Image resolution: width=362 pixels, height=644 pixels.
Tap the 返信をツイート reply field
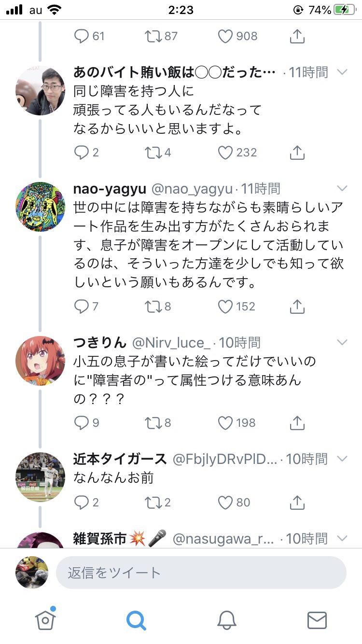point(201,573)
